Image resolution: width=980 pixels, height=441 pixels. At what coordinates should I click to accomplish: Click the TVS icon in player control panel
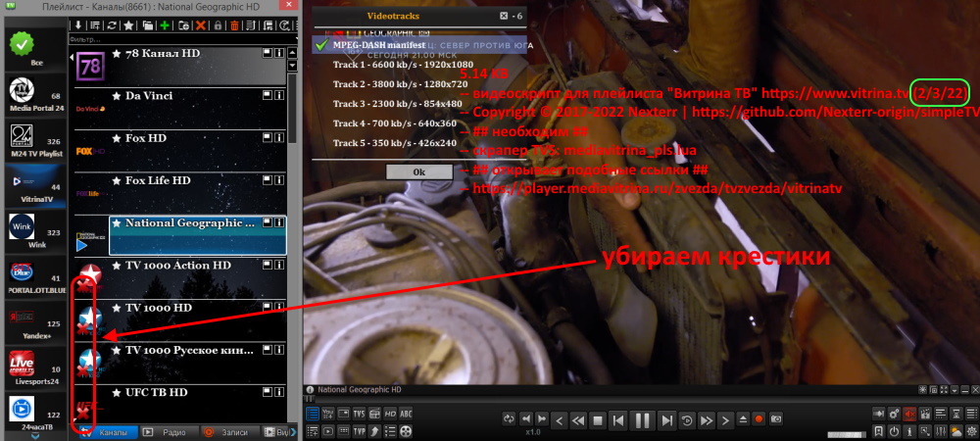point(360,414)
